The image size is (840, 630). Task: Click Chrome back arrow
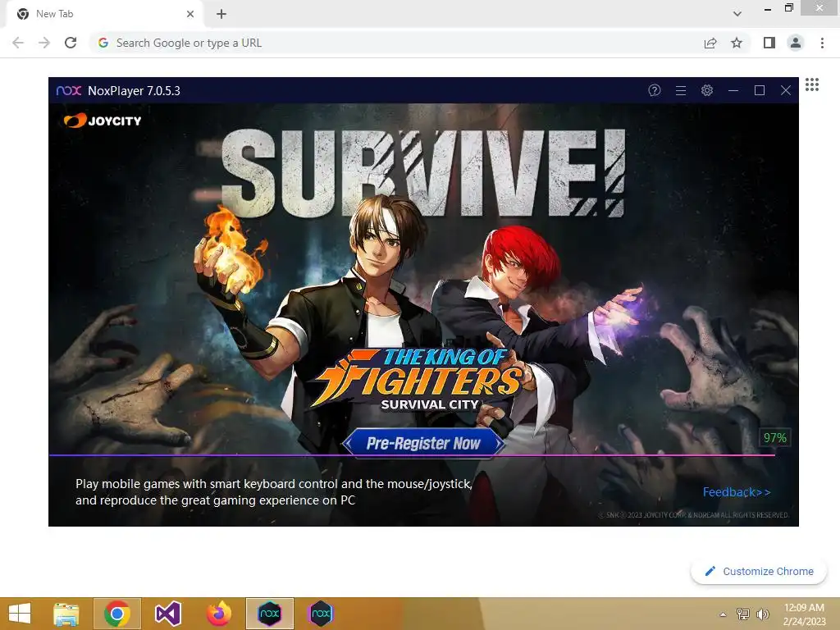pos(18,43)
